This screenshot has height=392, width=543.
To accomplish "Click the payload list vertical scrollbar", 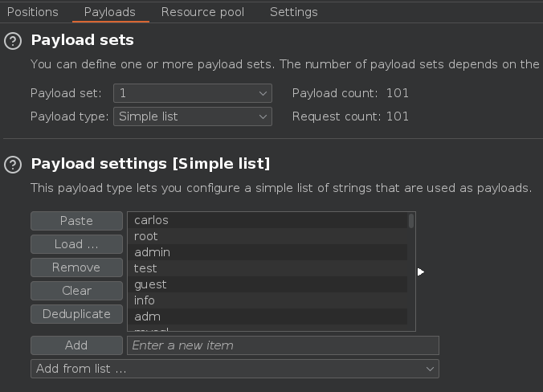I will click(411, 222).
